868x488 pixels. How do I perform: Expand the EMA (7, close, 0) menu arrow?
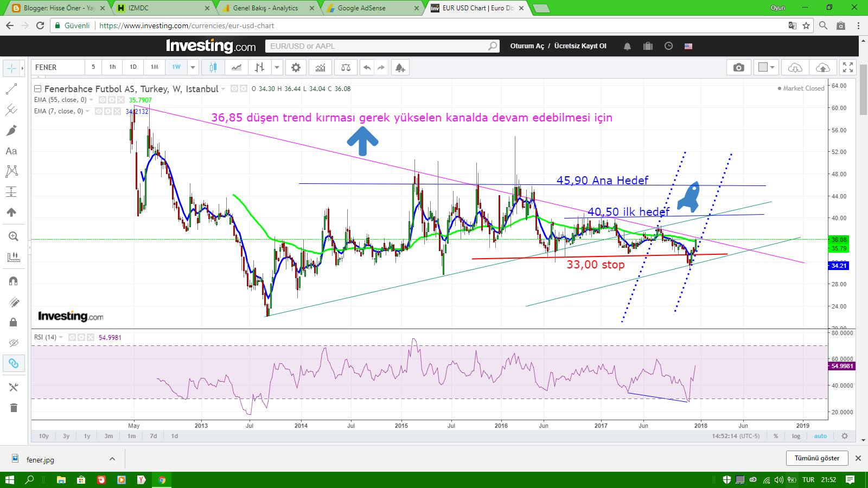tap(87, 111)
